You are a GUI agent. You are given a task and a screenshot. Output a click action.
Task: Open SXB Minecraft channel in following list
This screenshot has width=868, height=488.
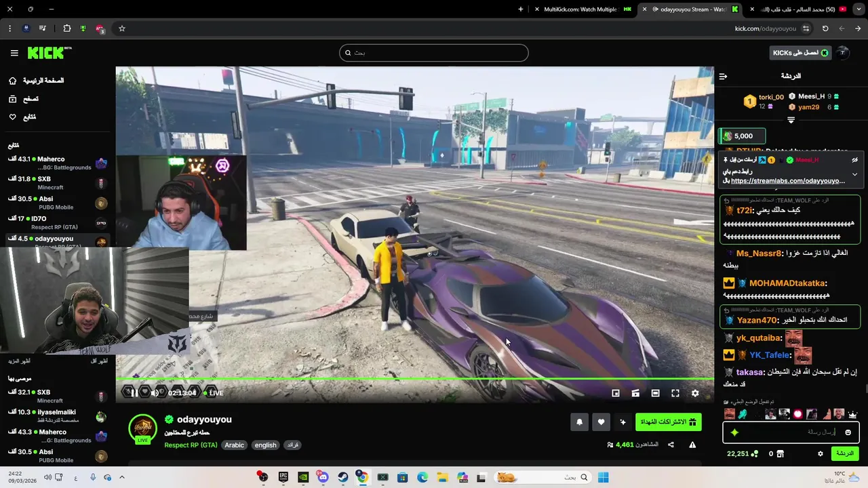point(57,183)
